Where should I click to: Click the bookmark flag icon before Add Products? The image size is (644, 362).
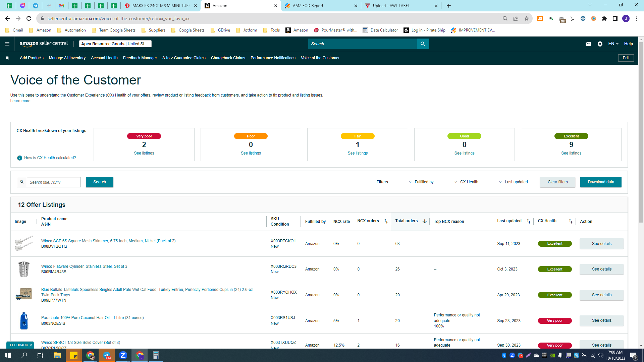click(7, 58)
